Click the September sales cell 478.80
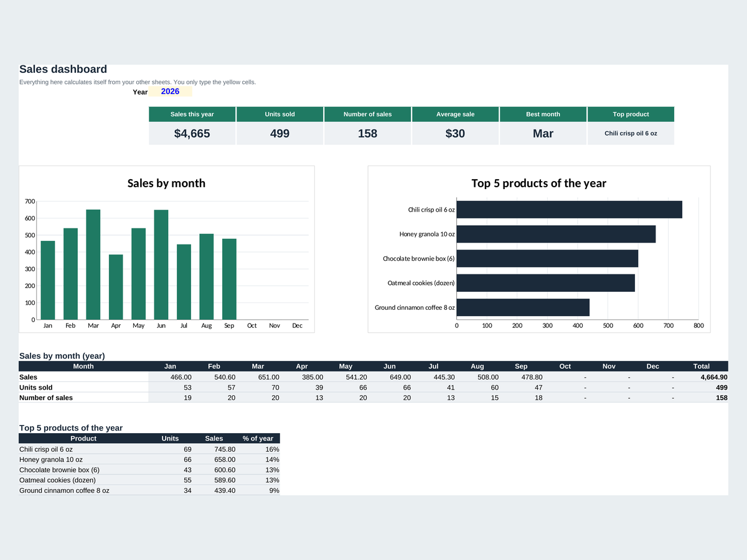This screenshot has height=560, width=747. coord(521,377)
